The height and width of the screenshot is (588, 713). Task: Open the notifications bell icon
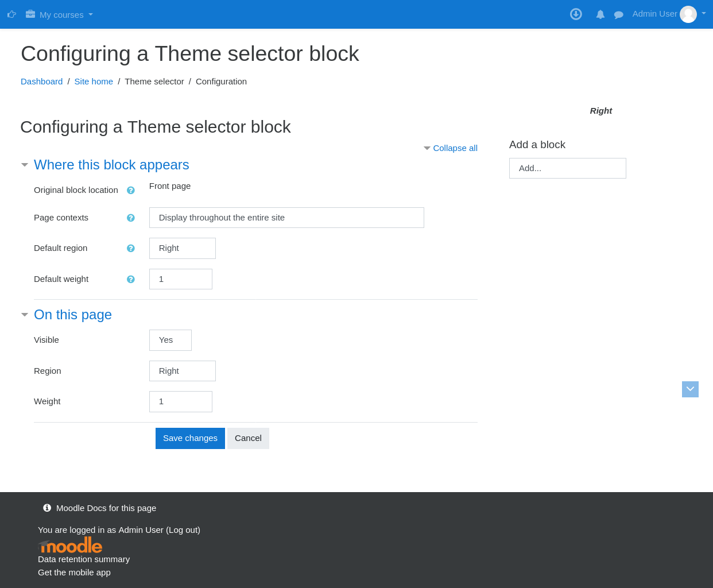[600, 14]
